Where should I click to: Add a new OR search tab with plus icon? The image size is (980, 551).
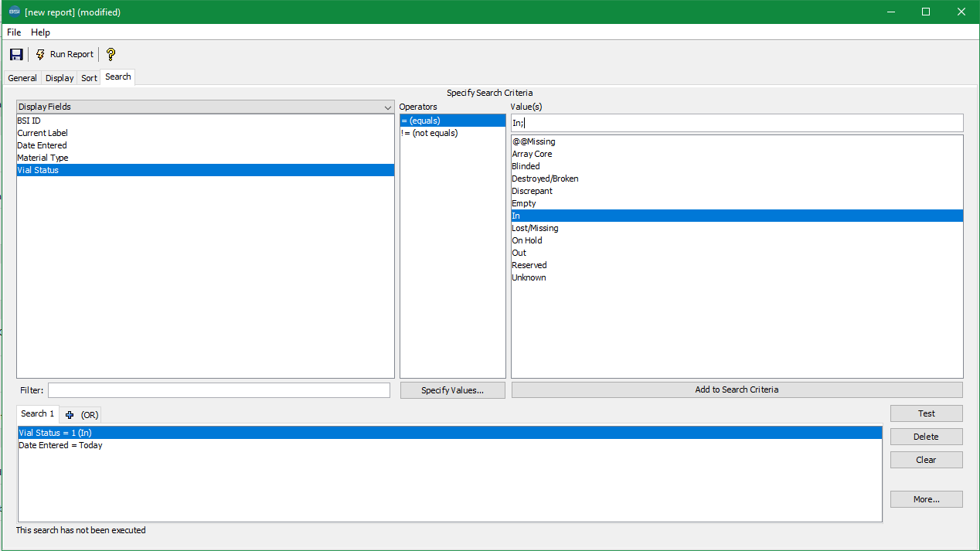pyautogui.click(x=70, y=415)
